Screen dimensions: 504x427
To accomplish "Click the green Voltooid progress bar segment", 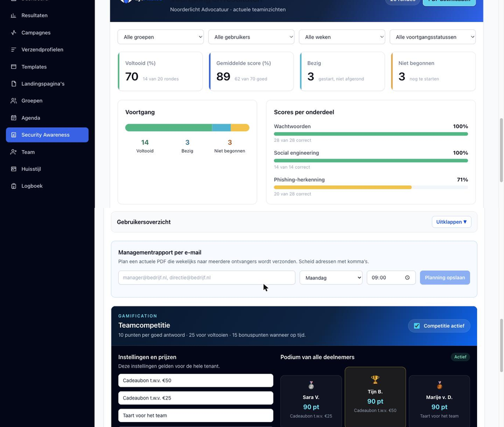I will [x=169, y=128].
